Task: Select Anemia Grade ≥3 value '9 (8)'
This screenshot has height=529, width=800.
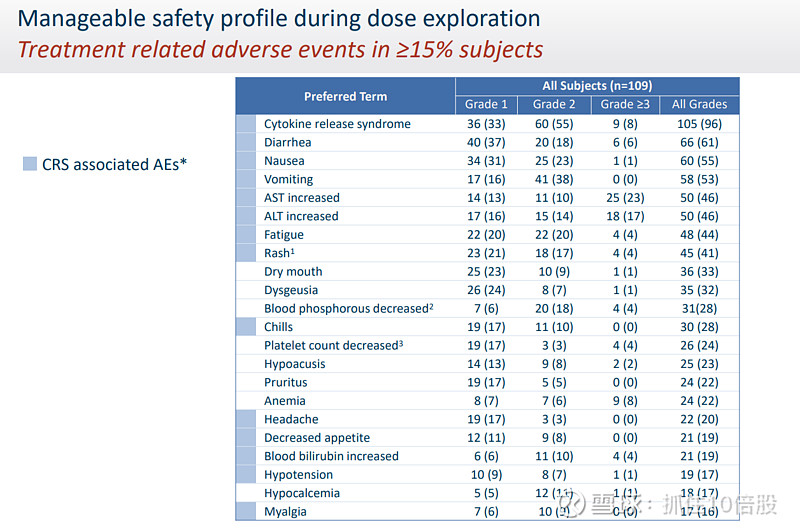Action: coord(625,400)
